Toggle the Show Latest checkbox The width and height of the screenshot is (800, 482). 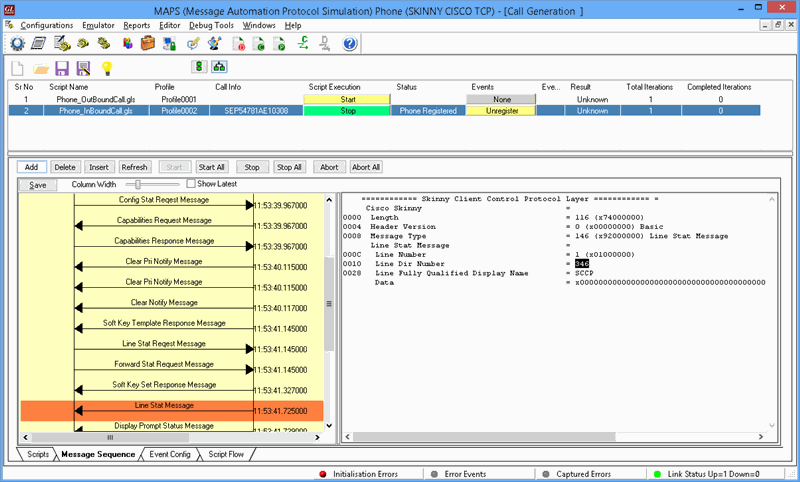coord(191,184)
